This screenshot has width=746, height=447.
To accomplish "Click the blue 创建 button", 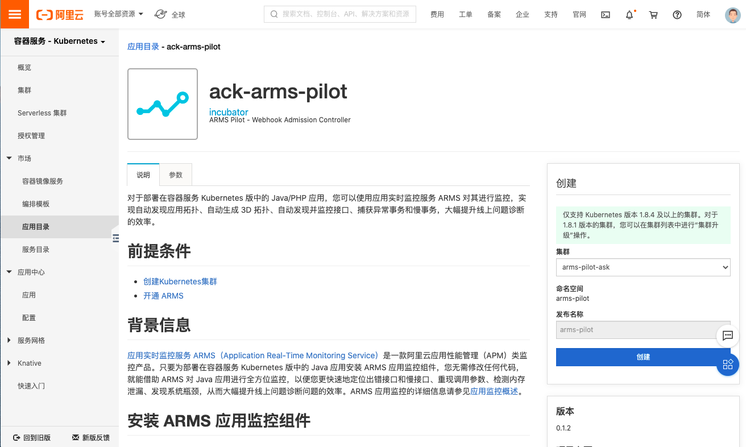I will [x=643, y=357].
